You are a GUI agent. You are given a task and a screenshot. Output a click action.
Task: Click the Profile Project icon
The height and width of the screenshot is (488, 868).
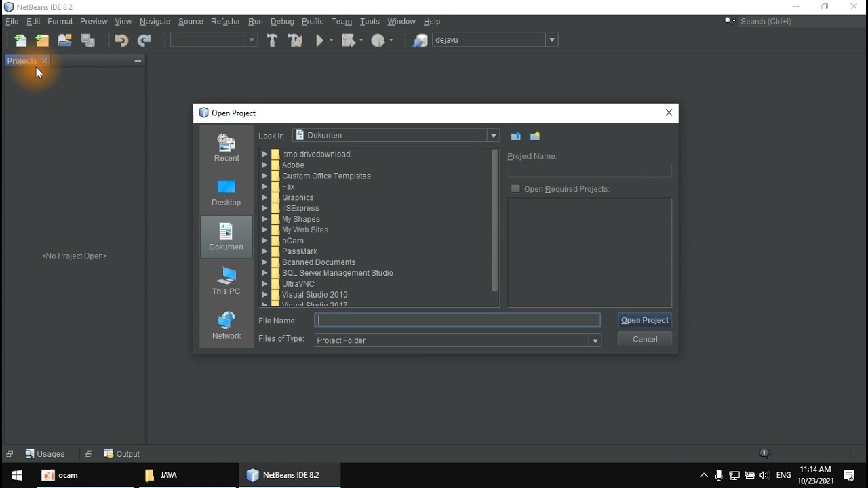(x=378, y=41)
